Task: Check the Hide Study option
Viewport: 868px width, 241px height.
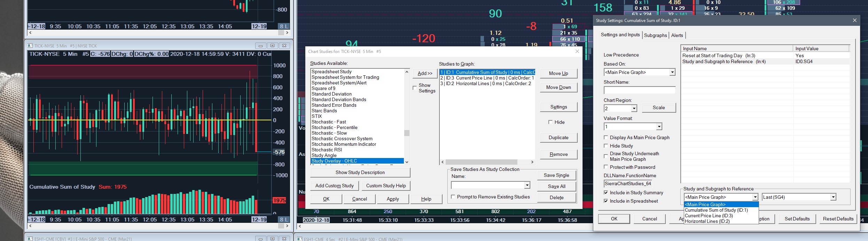Action: click(x=606, y=146)
